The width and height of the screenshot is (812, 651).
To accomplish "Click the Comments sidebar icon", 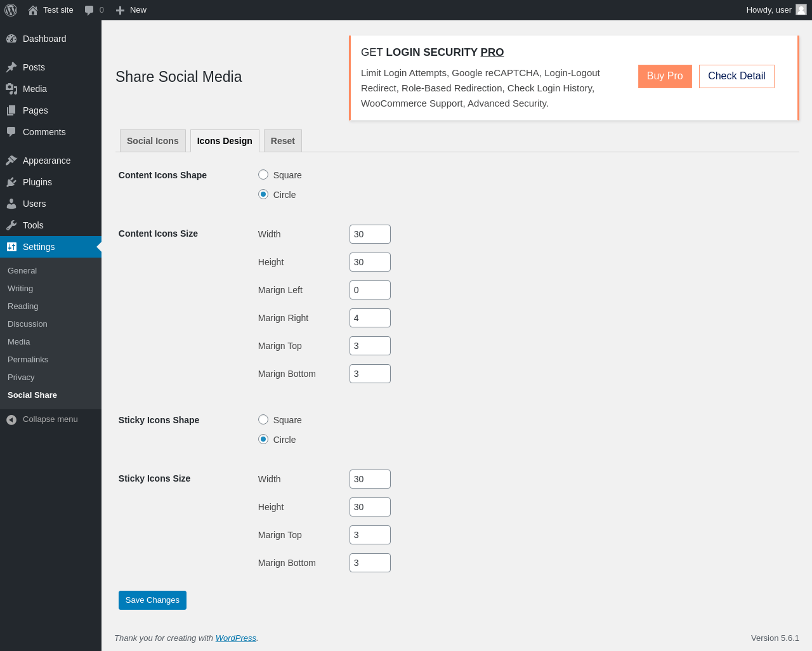I will (x=11, y=132).
